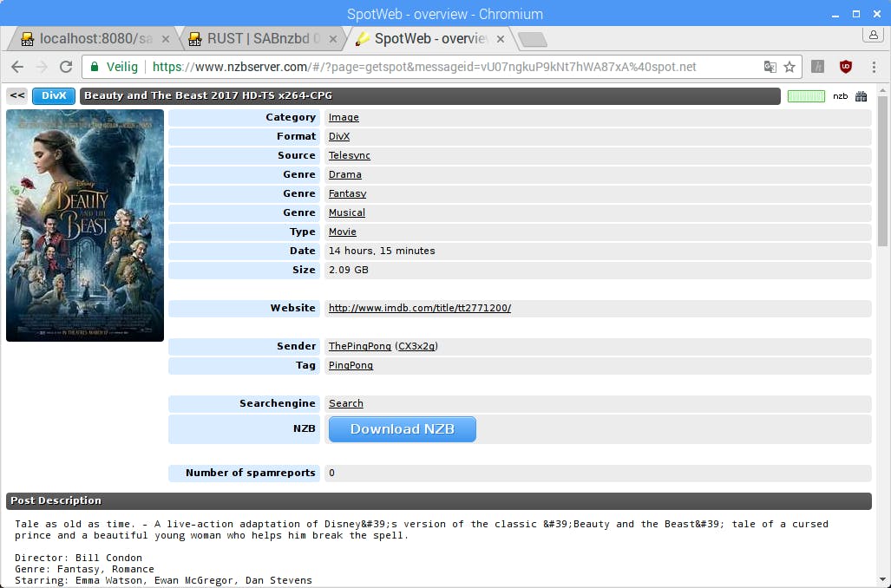Viewport: 891px width, 588px height.
Task: Click the green secure padlock icon
Action: 95,67
